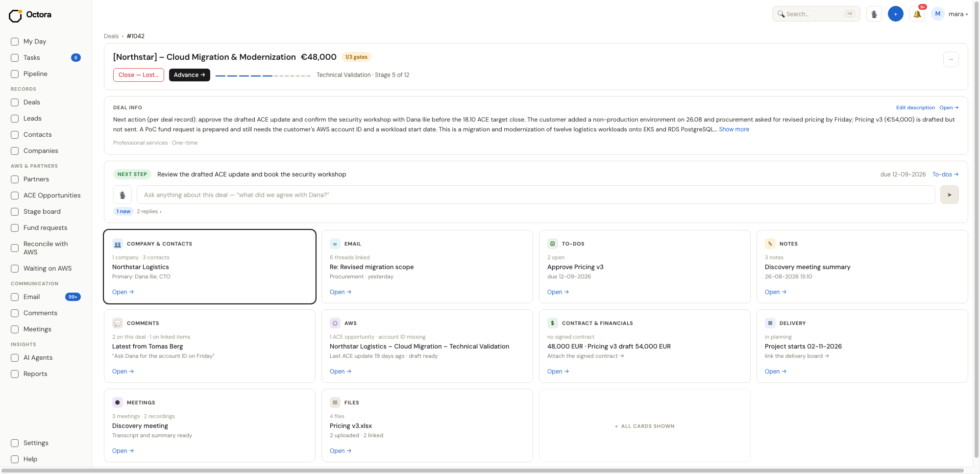This screenshot has height=474, width=980.
Task: Click the Email card envelope icon
Action: point(335,244)
